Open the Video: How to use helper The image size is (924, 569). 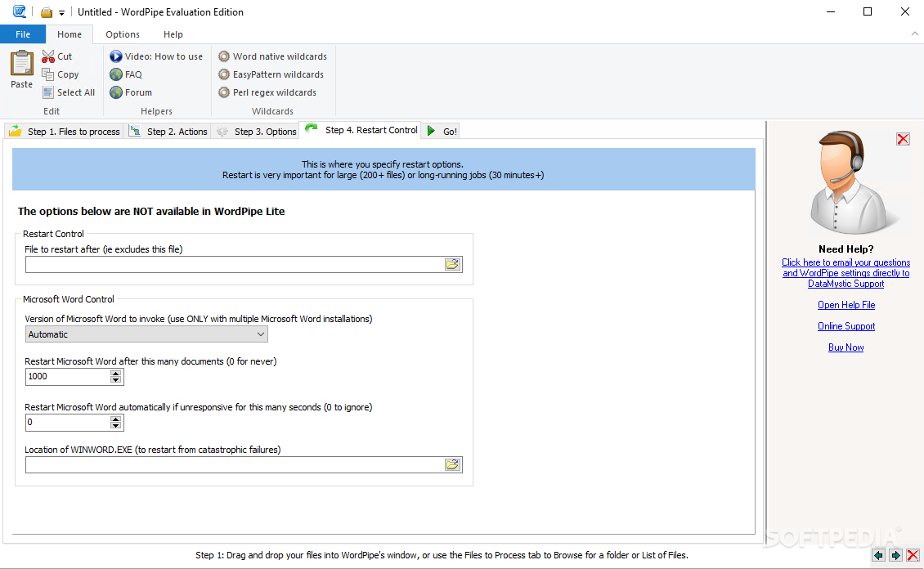156,56
